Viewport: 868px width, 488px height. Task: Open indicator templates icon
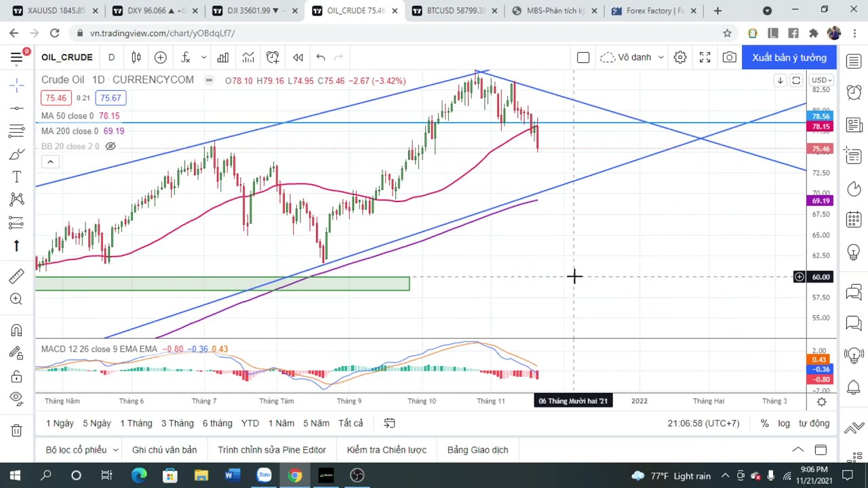pos(248,58)
